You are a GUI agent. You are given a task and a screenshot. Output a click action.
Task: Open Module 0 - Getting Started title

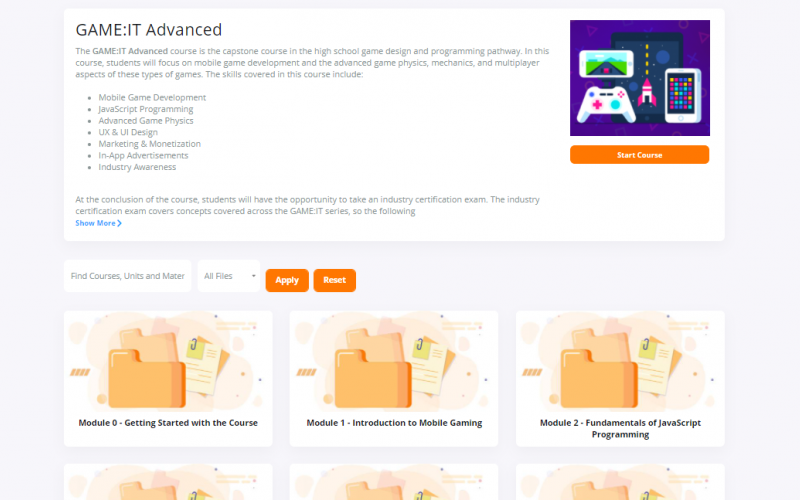coord(168,423)
